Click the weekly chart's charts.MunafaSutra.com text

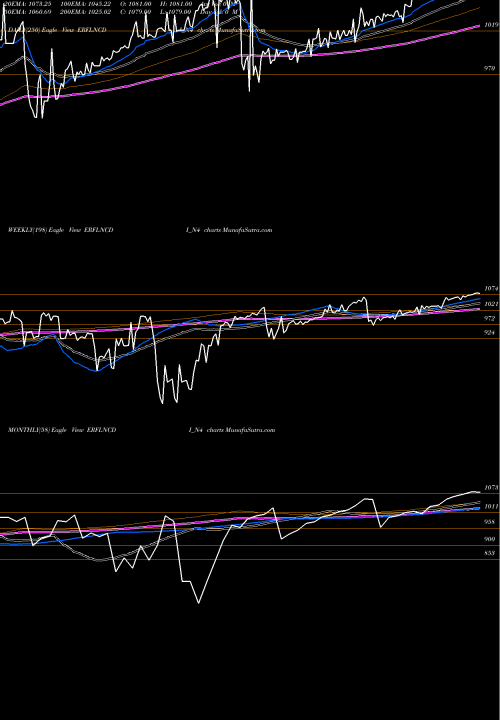tap(238, 230)
